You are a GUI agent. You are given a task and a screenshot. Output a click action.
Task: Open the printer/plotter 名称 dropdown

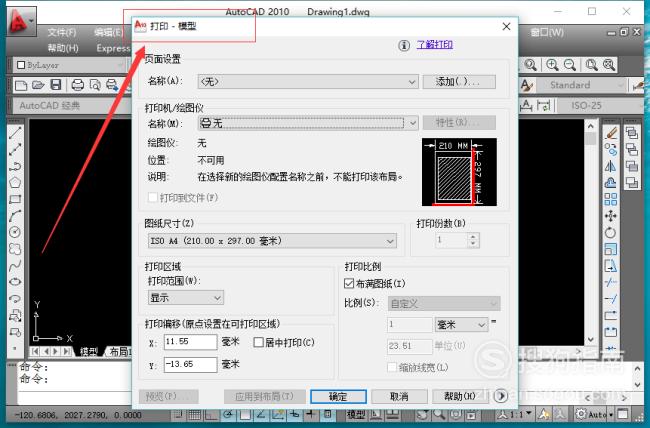pyautogui.click(x=308, y=123)
